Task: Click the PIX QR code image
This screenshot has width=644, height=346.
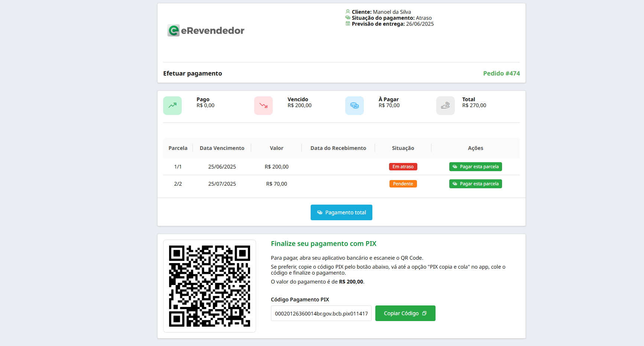Action: [x=210, y=286]
